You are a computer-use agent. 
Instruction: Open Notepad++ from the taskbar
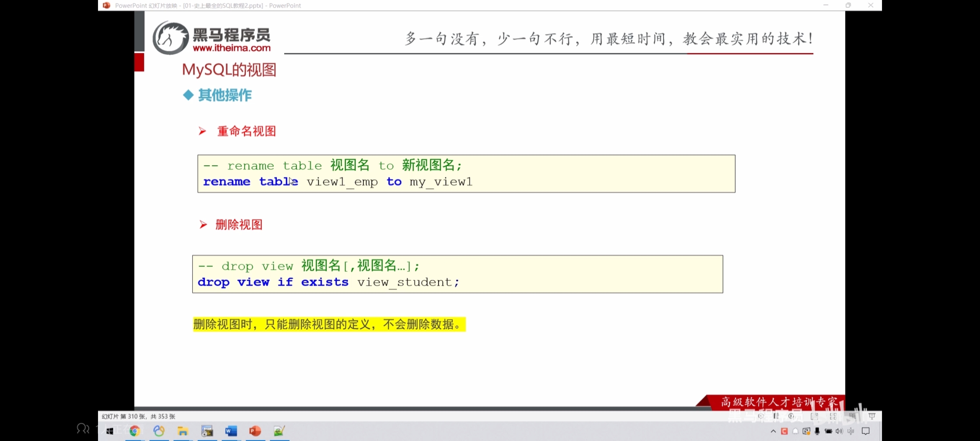[279, 431]
